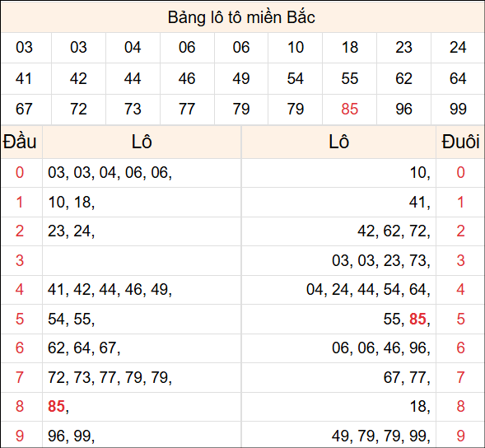The image size is (485, 448).
Task: Click number 99 in the top grid
Action: (x=458, y=110)
